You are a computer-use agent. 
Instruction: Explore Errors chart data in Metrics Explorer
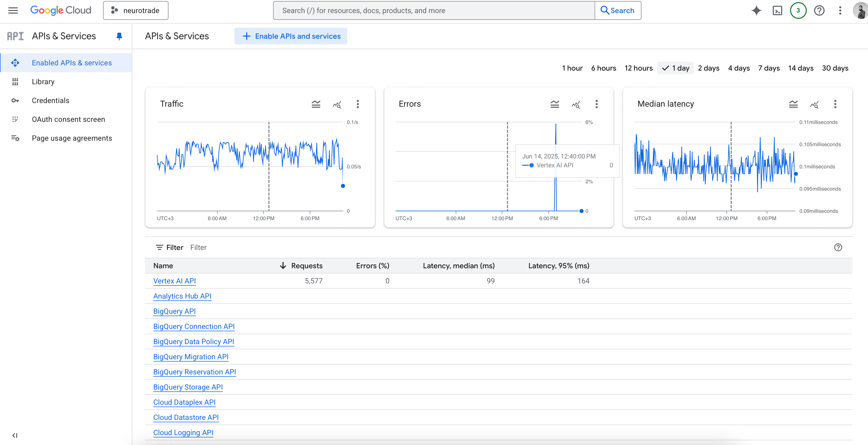[576, 104]
